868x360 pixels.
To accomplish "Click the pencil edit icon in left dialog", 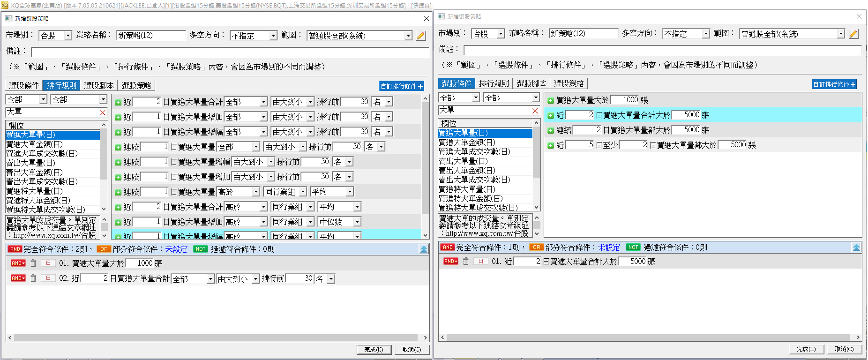I will (421, 36).
